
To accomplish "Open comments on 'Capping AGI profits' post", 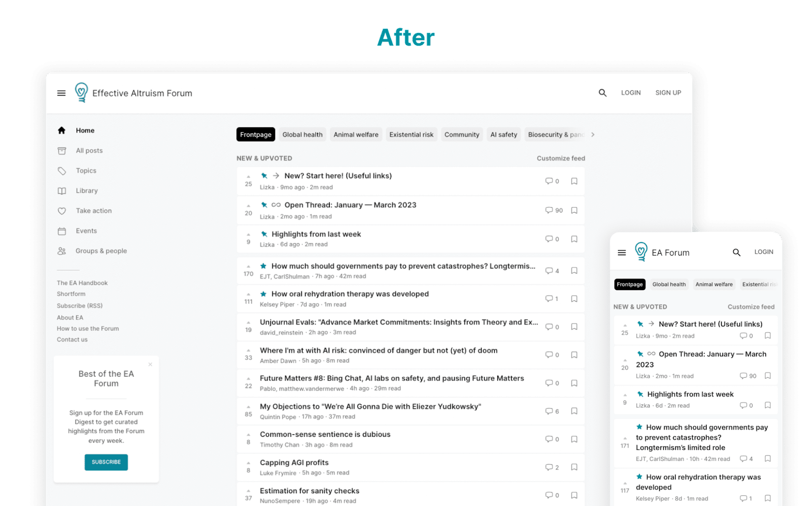I will click(x=552, y=467).
